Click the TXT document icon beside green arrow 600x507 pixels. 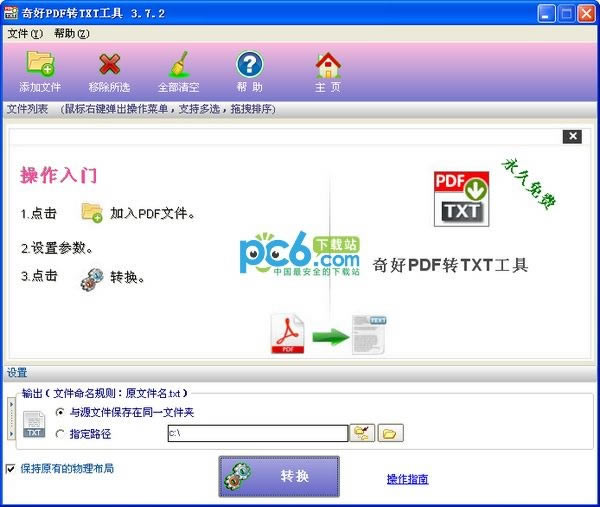tap(369, 334)
